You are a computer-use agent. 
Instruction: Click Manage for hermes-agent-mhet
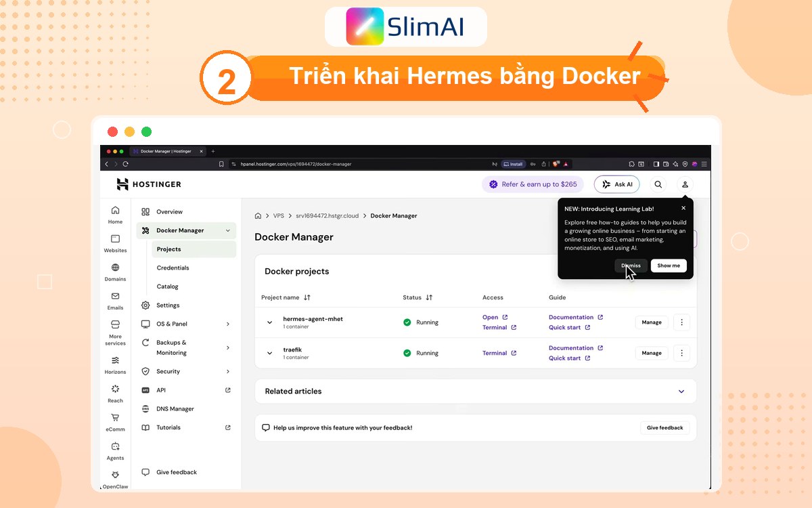[x=652, y=322]
